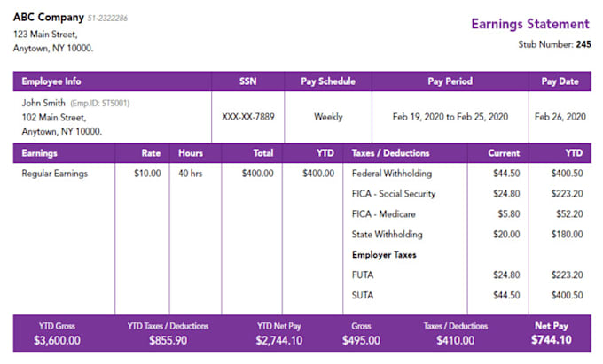Select the Feb 19 to Feb 25 date range

coord(450,117)
